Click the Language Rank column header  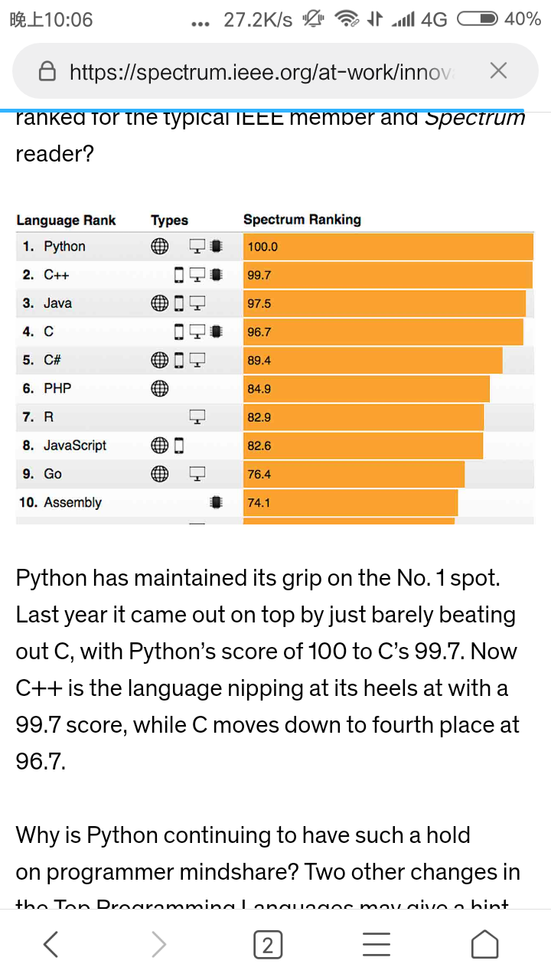point(66,220)
